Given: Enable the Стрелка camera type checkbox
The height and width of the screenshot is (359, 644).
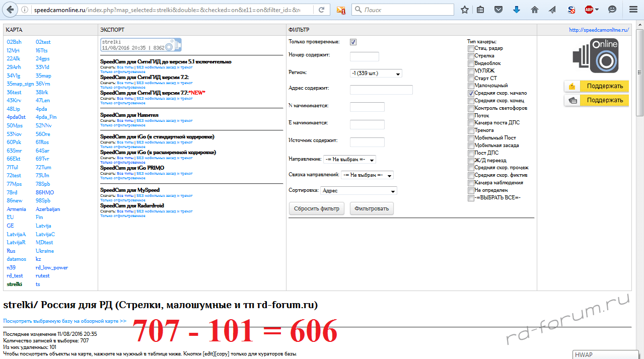Looking at the screenshot, I should [471, 56].
